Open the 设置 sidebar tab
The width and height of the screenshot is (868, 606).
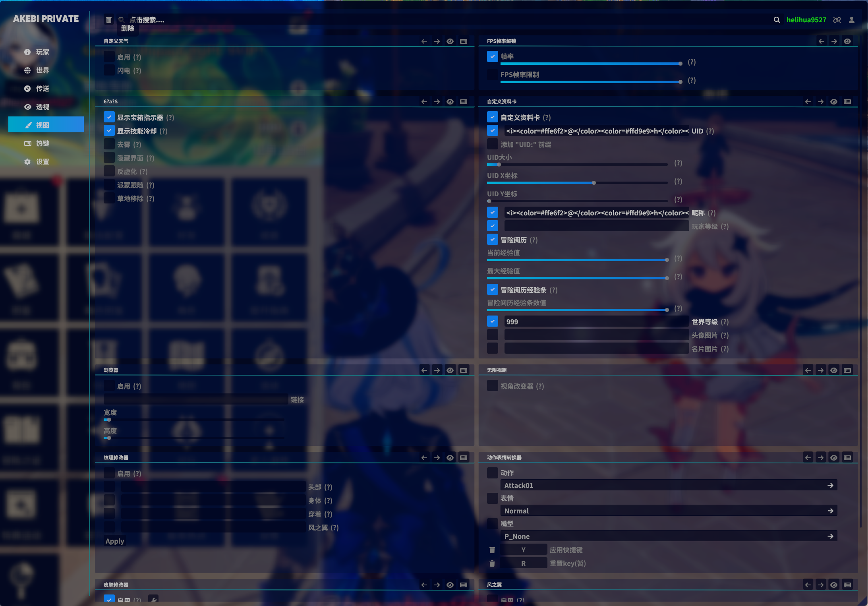pos(43,162)
